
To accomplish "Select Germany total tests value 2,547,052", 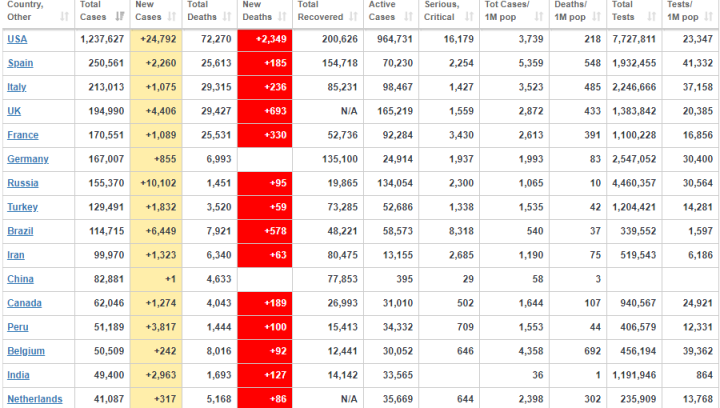I will click(634, 159).
